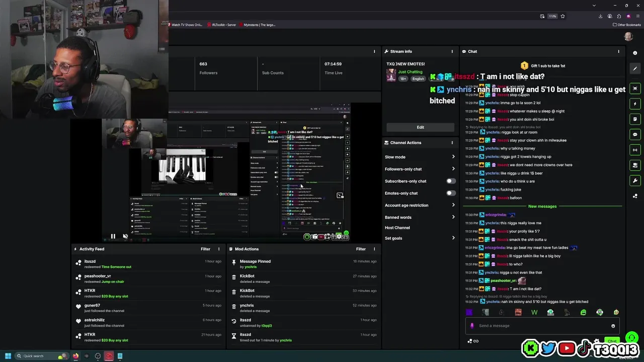This screenshot has height=362, width=644.
Task: Open the Firefox list all tabs chevron
Action: (x=594, y=6)
